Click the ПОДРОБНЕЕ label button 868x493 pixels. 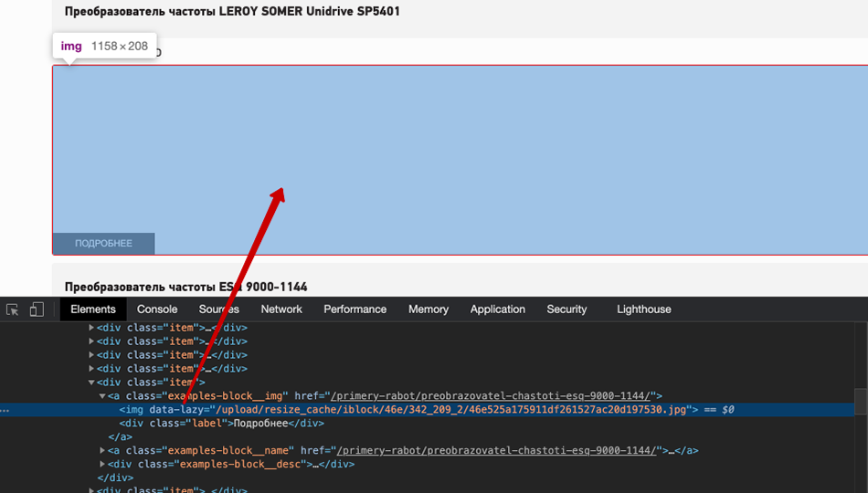pos(103,244)
